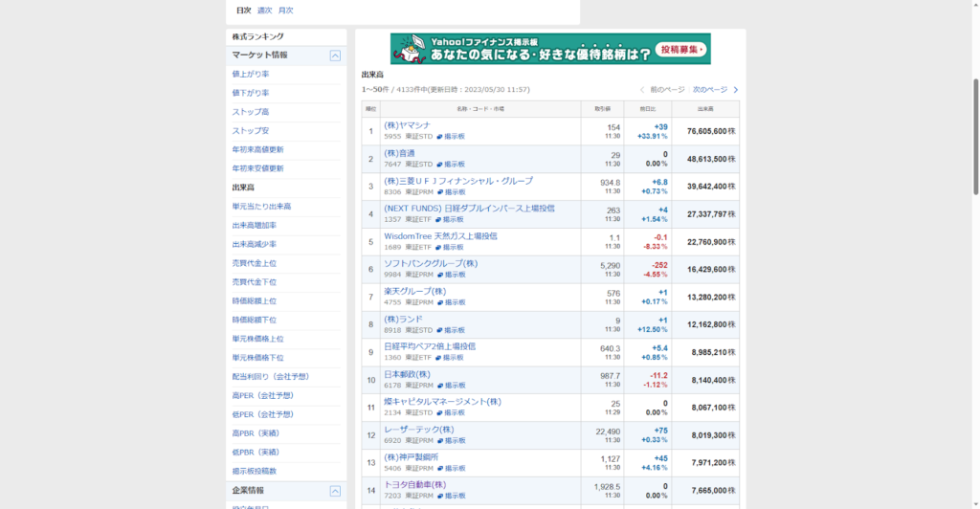Open 値上がり率 ranking
Image resolution: width=980 pixels, height=509 pixels.
(x=251, y=75)
